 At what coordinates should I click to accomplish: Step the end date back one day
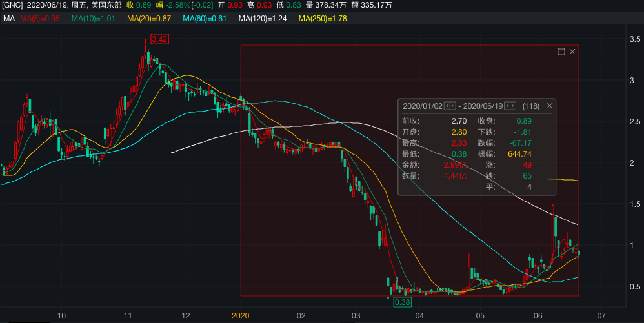click(x=507, y=106)
